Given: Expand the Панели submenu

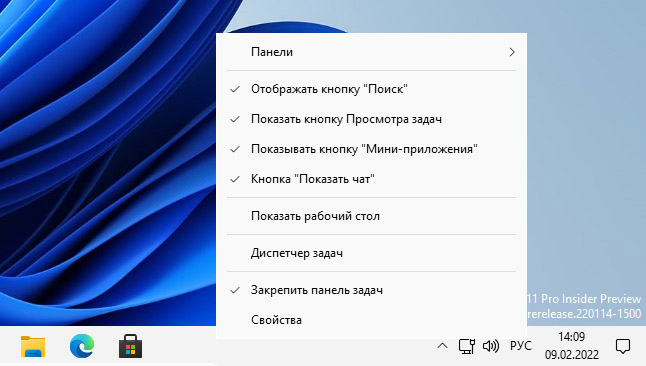Looking at the screenshot, I should [x=371, y=52].
